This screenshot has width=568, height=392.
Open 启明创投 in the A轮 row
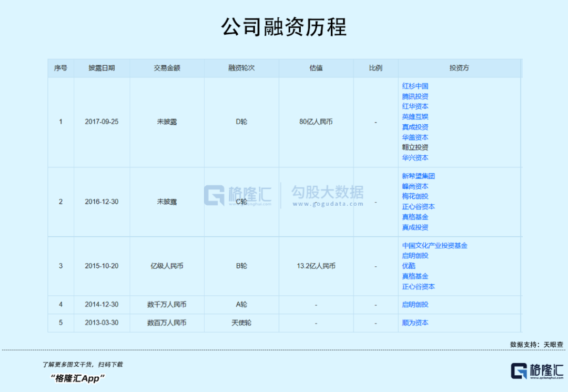tap(415, 305)
